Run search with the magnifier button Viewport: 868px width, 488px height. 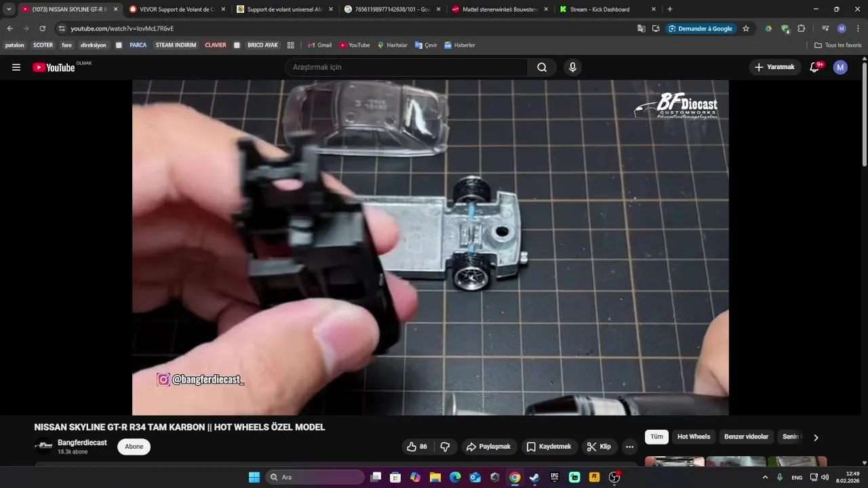click(x=542, y=67)
